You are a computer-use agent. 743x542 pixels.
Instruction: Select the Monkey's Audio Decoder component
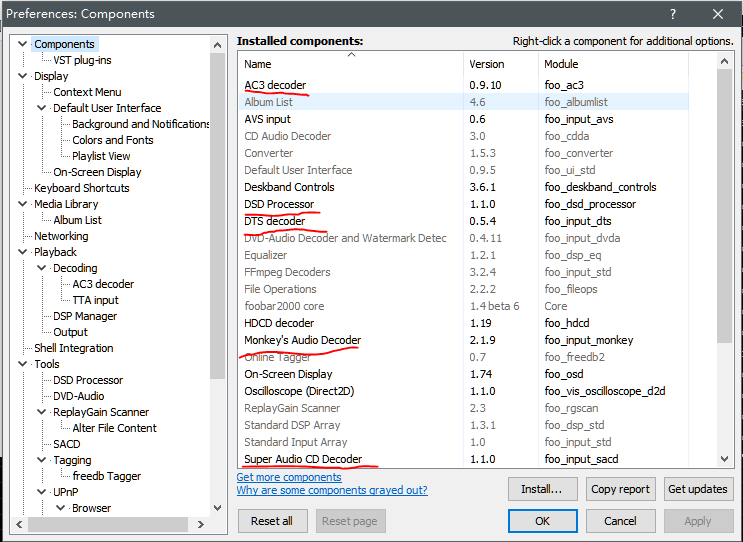302,340
